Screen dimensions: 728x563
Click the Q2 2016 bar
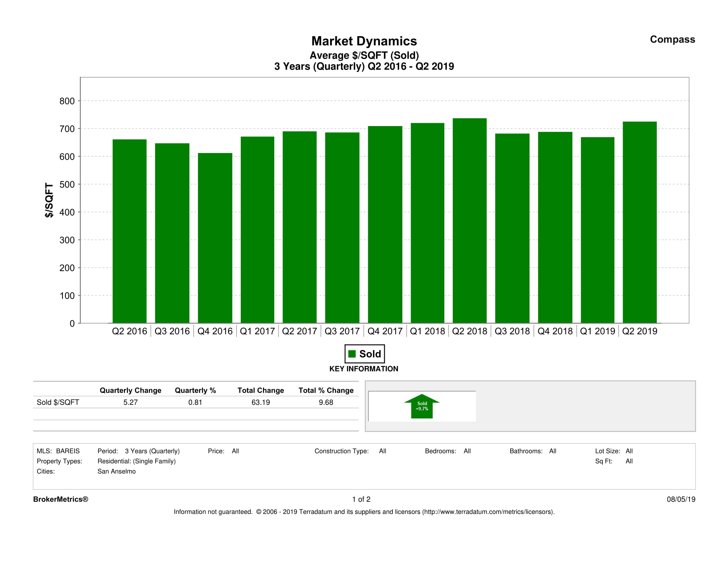[129, 231]
